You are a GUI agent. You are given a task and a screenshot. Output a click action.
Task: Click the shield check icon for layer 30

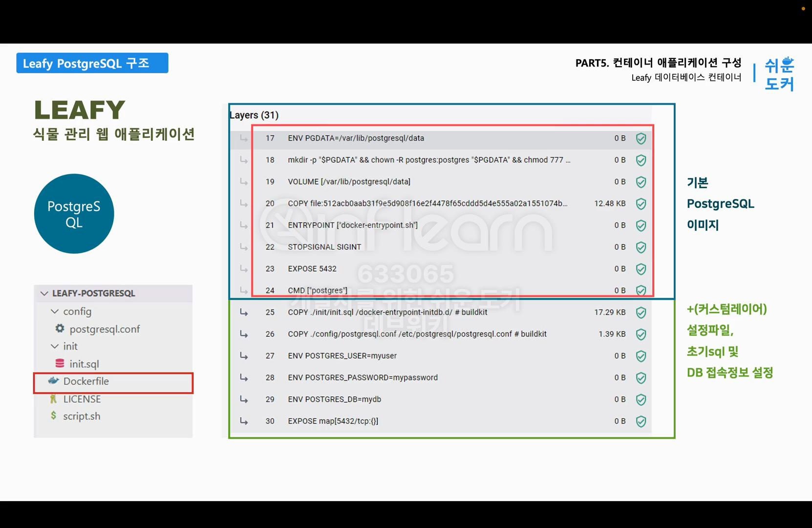click(x=641, y=421)
